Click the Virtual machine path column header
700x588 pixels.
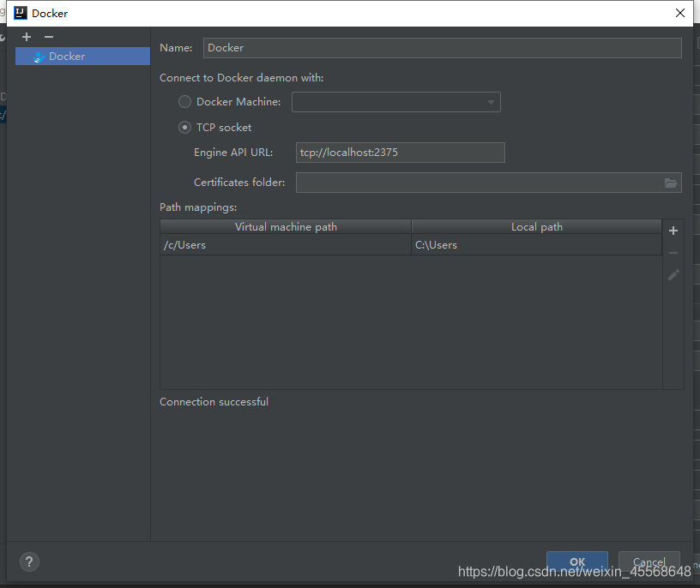coord(286,226)
